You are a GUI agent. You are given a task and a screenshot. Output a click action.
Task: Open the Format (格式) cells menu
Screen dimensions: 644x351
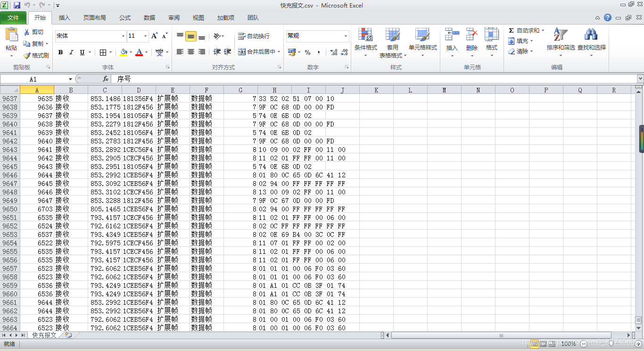tap(492, 42)
